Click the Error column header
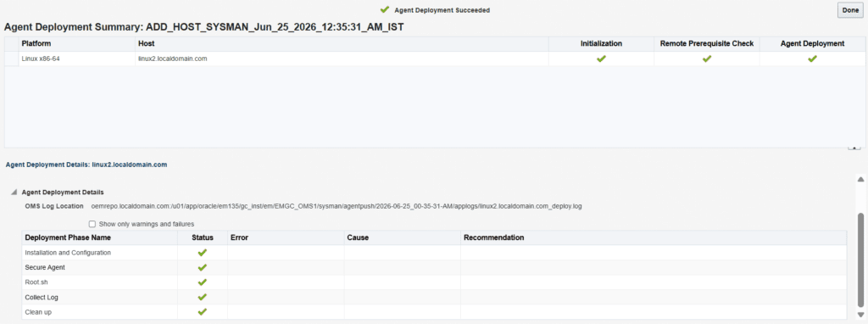Screen dimensions: 868x324 286,237
